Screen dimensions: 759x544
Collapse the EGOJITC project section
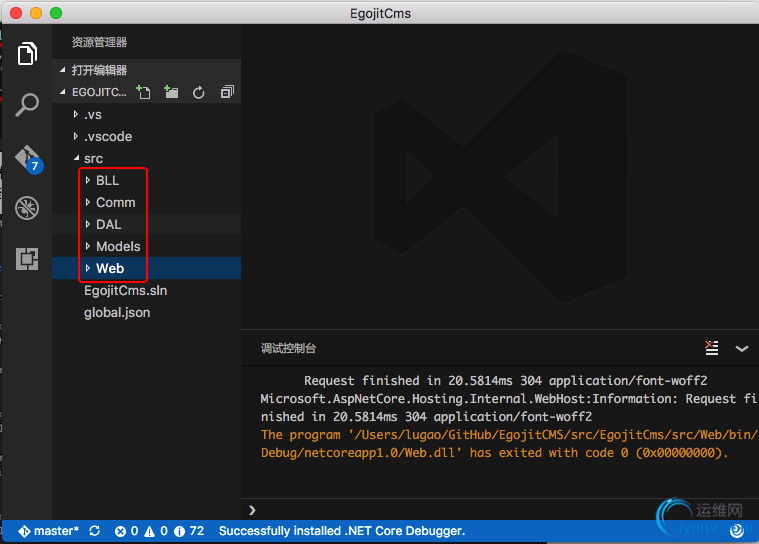click(62, 92)
